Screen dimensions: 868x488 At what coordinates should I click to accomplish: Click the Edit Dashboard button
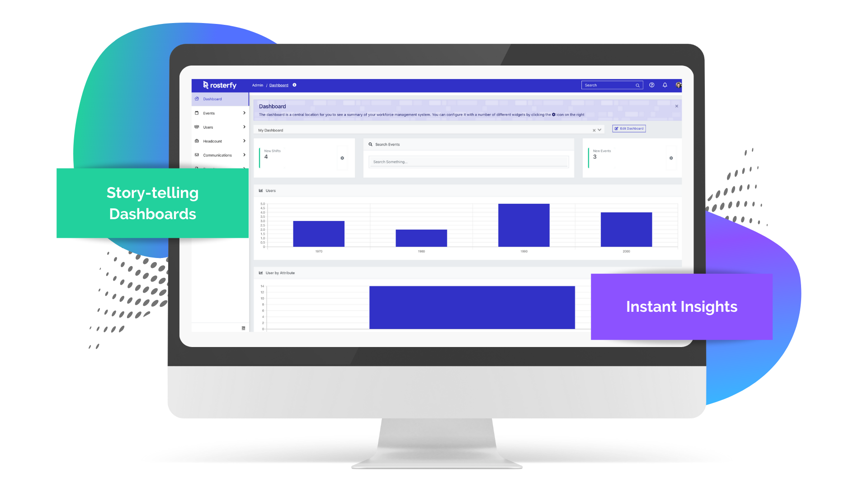[629, 128]
